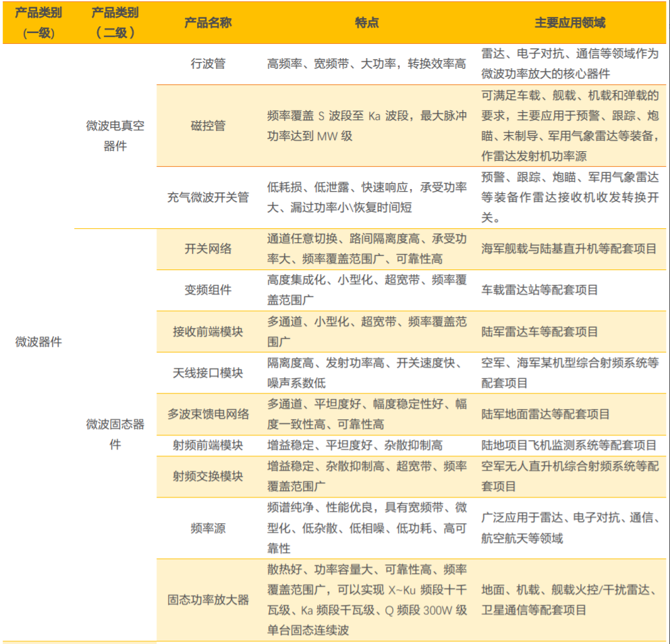Select feature text 多通道、平坦度好、幅度稳定性好
670x644 pixels.
[x=355, y=404]
